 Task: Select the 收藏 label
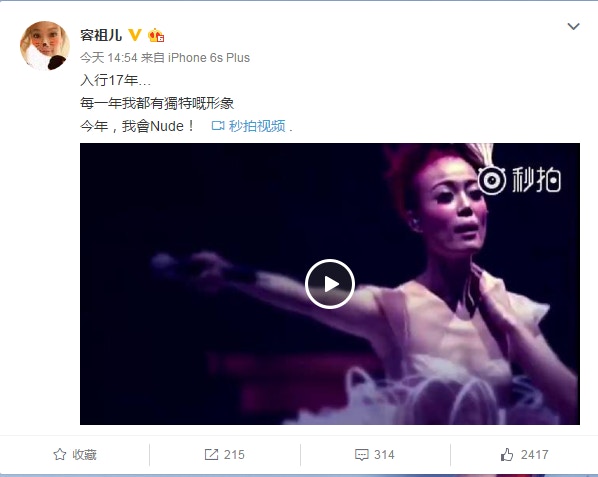pos(84,455)
